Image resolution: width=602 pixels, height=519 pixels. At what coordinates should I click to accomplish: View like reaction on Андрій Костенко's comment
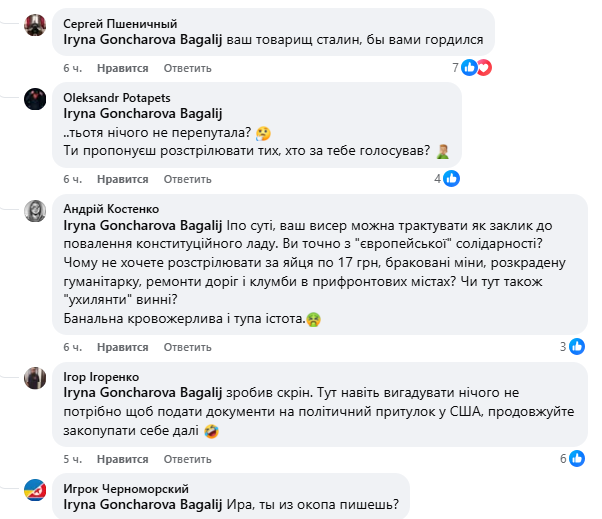577,346
